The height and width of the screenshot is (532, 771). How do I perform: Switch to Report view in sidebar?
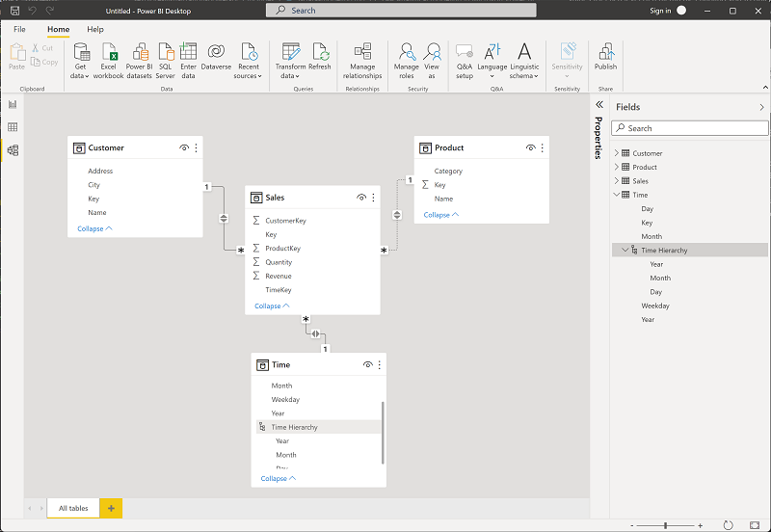click(x=13, y=104)
